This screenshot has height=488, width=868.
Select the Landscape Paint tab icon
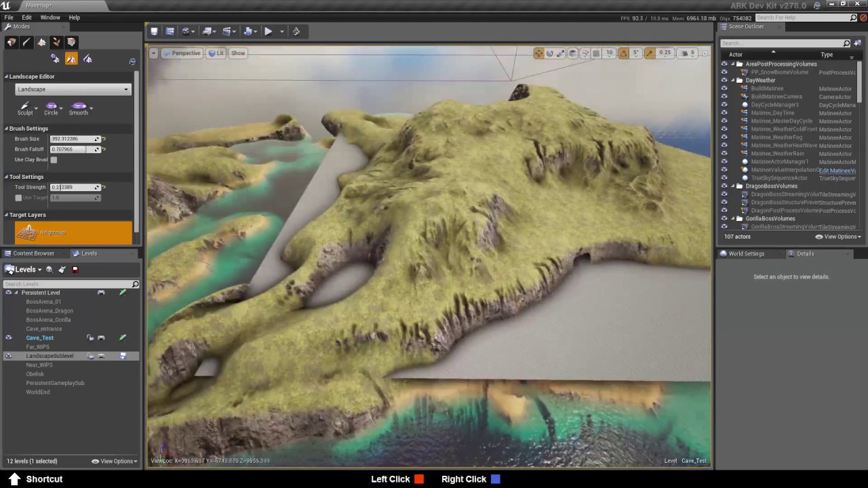coord(87,59)
